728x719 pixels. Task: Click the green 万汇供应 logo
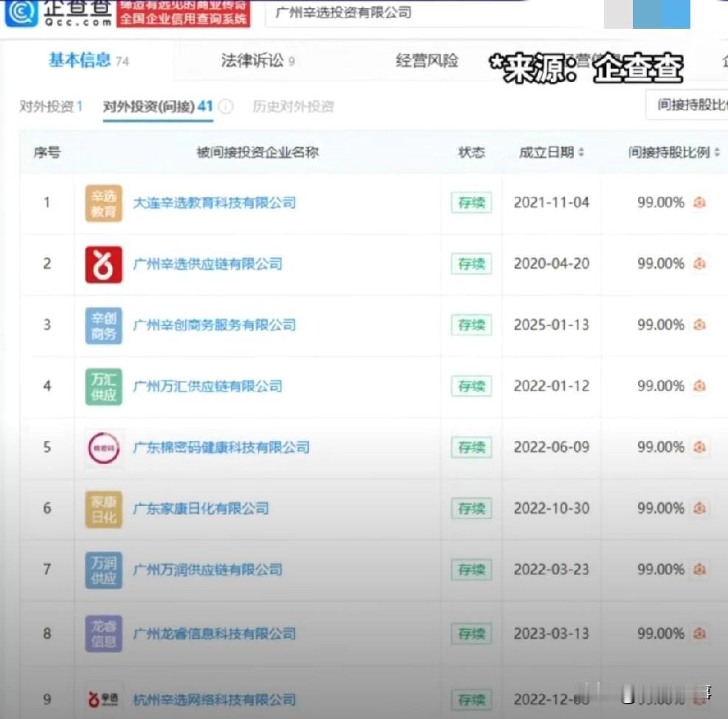103,386
